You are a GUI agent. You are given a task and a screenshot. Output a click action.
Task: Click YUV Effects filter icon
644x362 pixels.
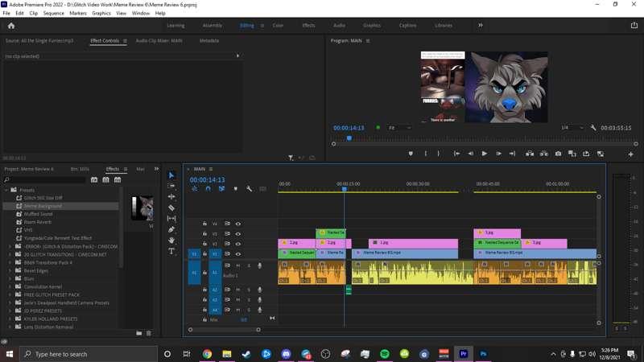click(118, 179)
